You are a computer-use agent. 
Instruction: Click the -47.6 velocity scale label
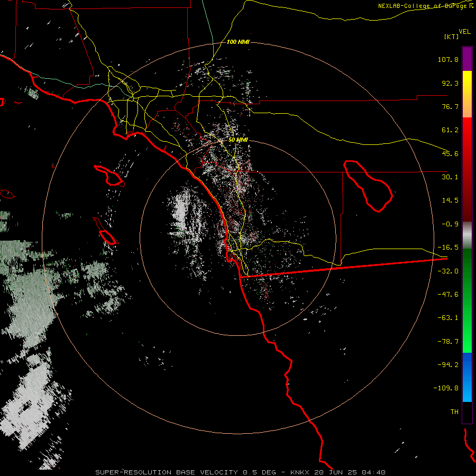448,295
